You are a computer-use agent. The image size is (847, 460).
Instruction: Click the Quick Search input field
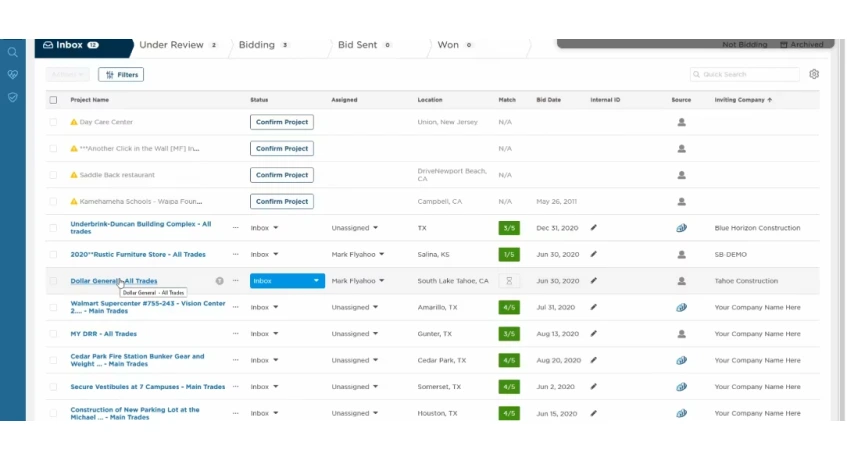pos(745,74)
